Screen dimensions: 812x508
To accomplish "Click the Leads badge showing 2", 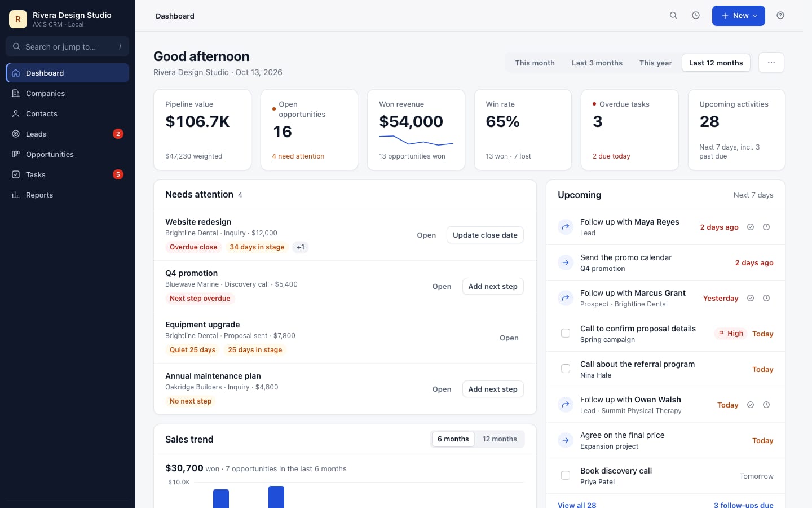I will [x=118, y=134].
